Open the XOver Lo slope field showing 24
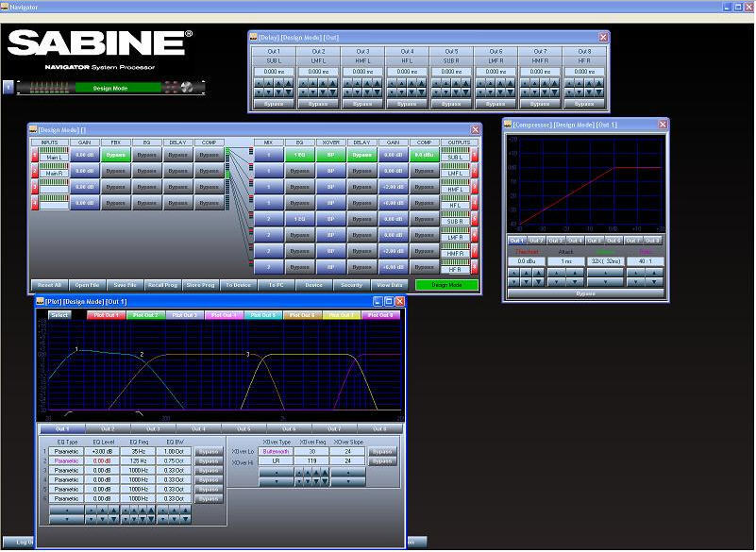The image size is (756, 552). [x=347, y=452]
